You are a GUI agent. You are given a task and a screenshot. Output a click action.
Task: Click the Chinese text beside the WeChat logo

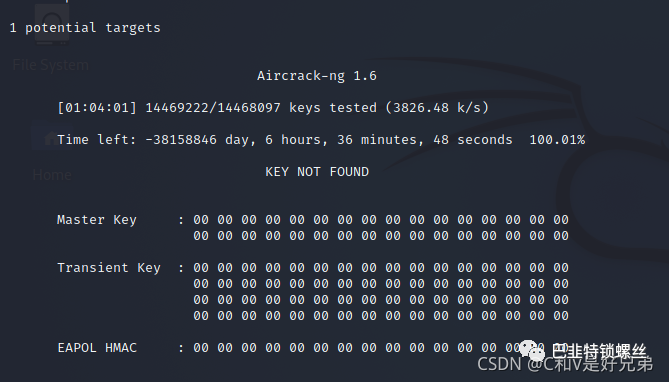pyautogui.click(x=599, y=351)
